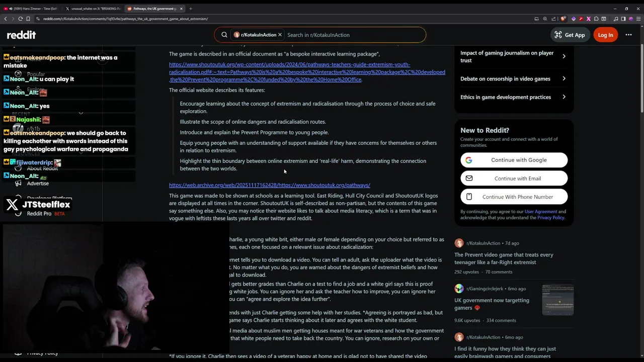
Task: Reload the page with the refresh icon
Action: pos(21,19)
